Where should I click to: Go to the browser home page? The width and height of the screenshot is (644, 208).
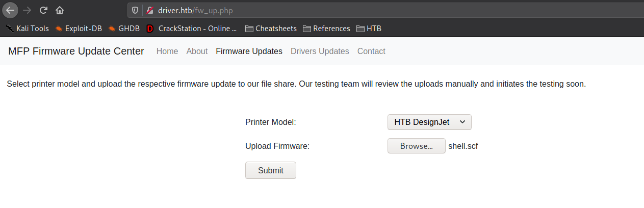tap(60, 10)
